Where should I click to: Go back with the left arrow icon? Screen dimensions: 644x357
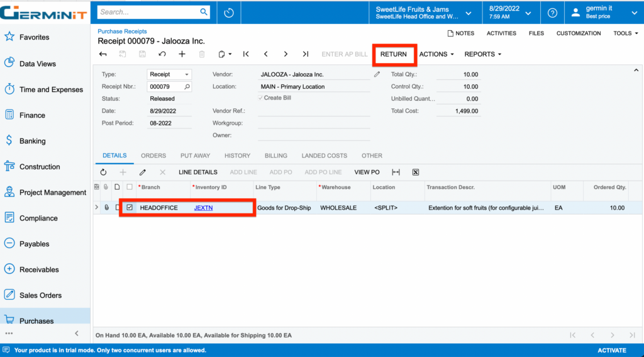103,54
